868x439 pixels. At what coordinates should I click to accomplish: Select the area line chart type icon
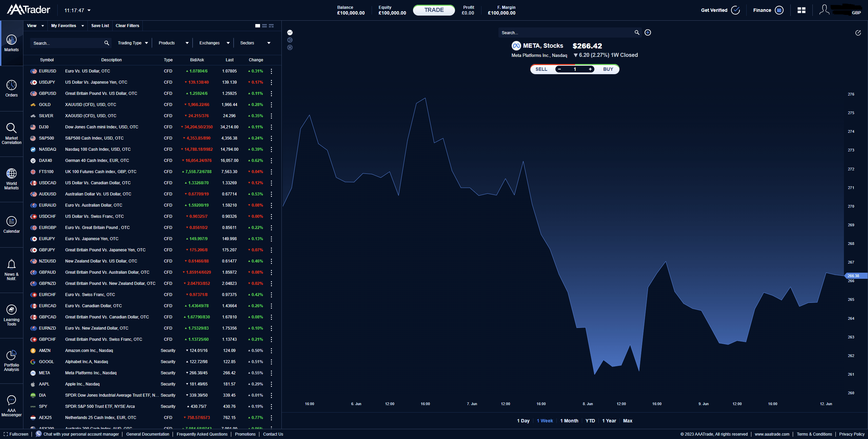(290, 33)
